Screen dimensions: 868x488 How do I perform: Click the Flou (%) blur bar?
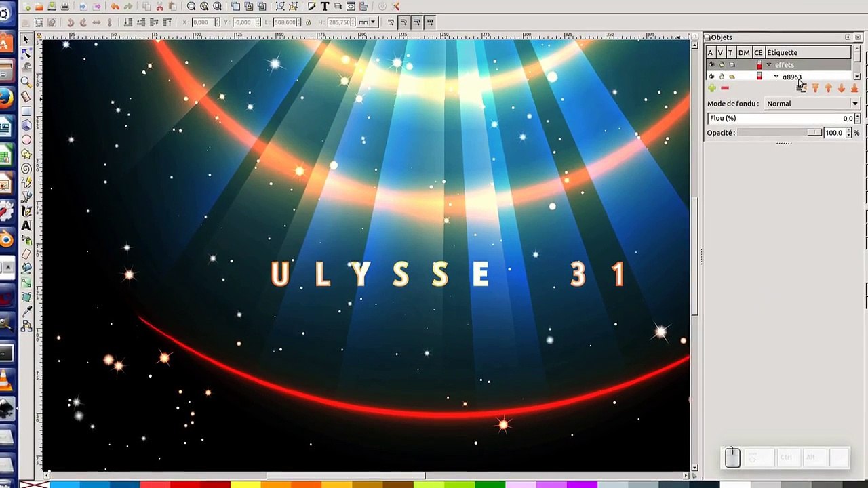(x=781, y=118)
